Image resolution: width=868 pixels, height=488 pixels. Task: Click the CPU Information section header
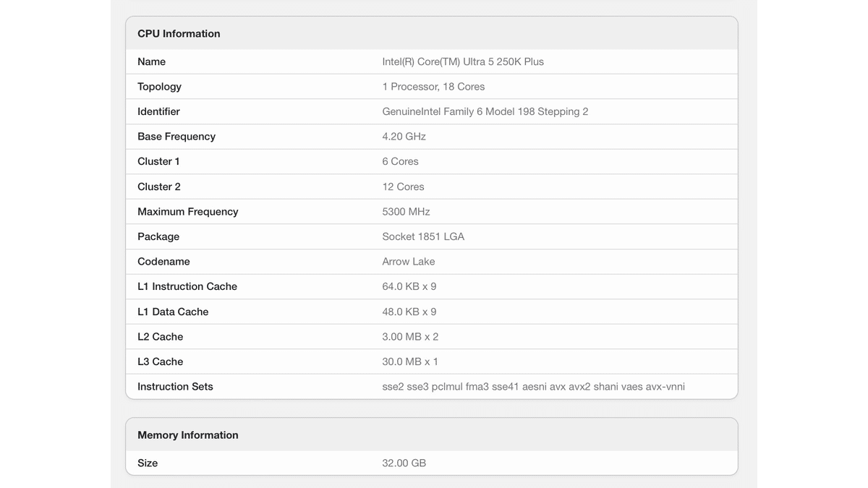tap(179, 34)
